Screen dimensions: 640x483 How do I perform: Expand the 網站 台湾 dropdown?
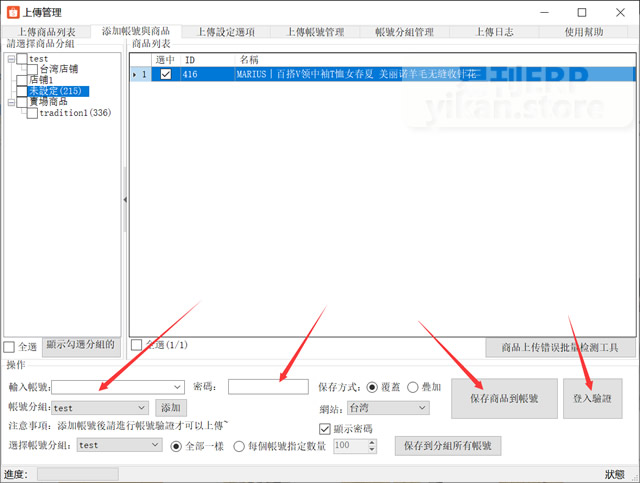(x=422, y=408)
